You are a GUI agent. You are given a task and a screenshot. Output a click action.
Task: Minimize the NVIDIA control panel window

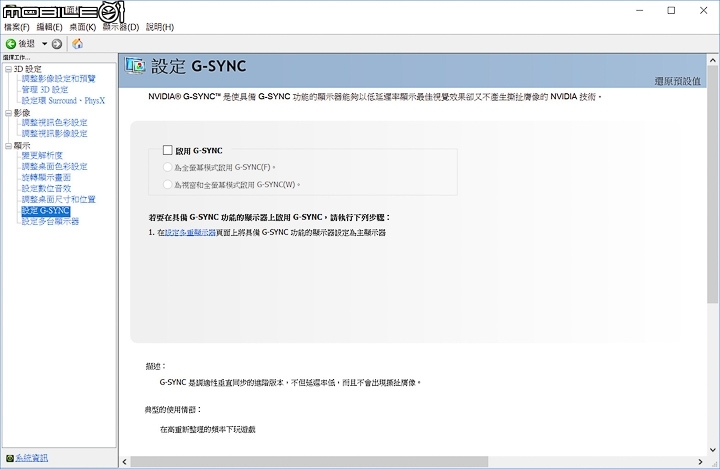point(640,10)
